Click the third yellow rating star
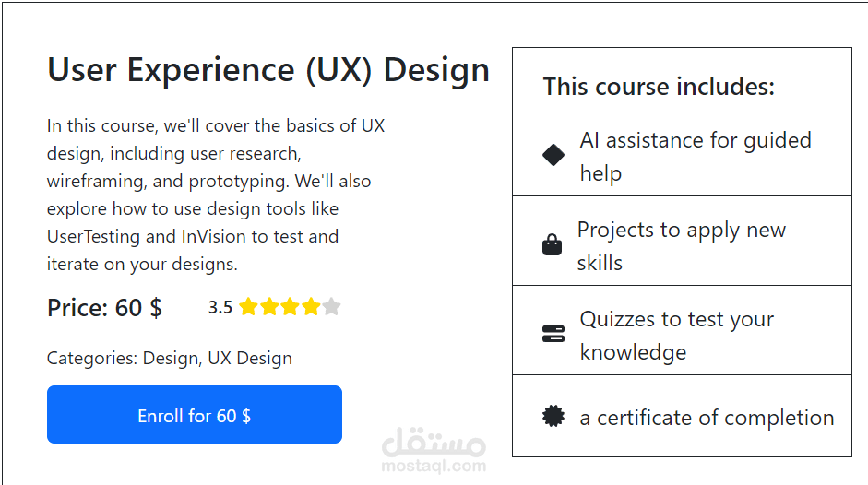 click(290, 307)
